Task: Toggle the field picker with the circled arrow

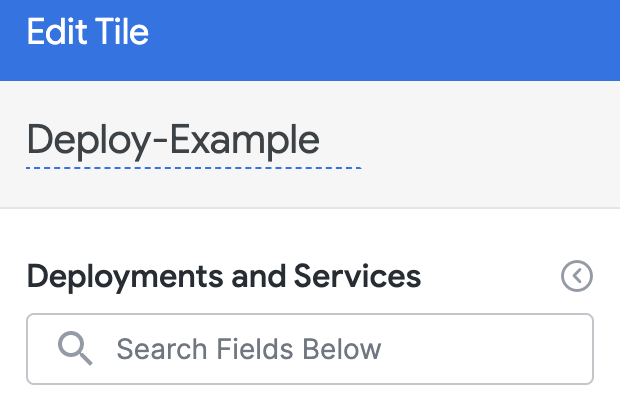Action: (577, 276)
